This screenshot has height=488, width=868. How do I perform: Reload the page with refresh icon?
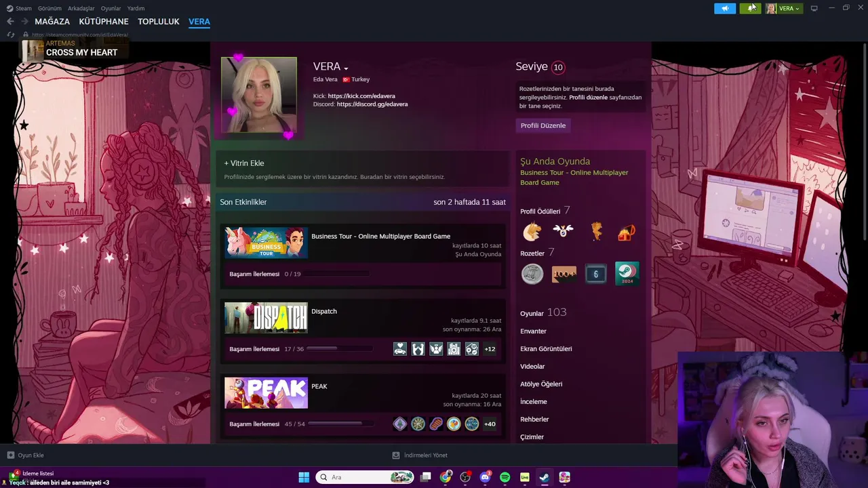[11, 35]
